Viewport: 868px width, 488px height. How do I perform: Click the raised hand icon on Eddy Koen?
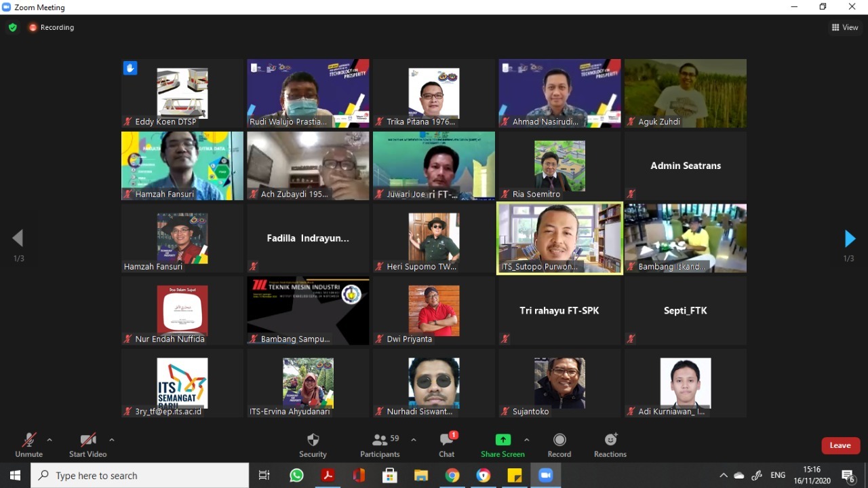click(x=130, y=68)
